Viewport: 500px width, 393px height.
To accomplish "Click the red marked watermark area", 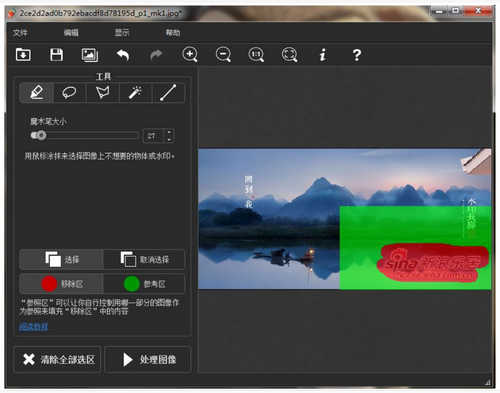I will [x=433, y=263].
